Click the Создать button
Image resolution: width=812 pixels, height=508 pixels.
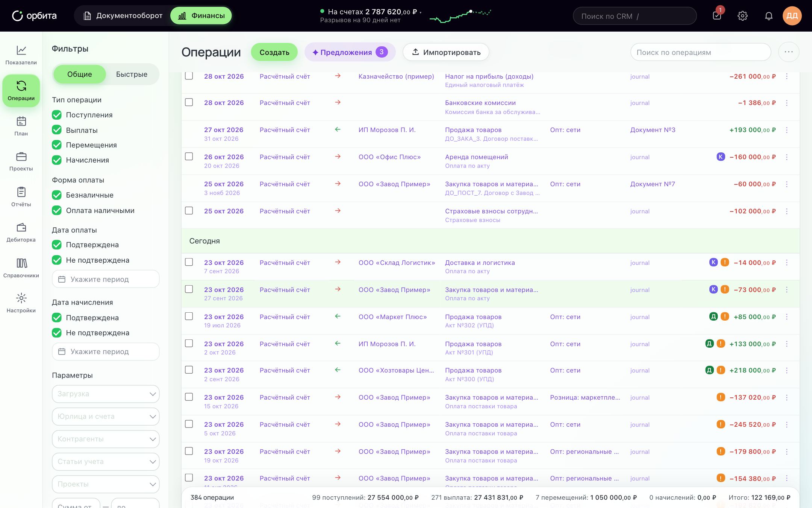click(x=274, y=52)
